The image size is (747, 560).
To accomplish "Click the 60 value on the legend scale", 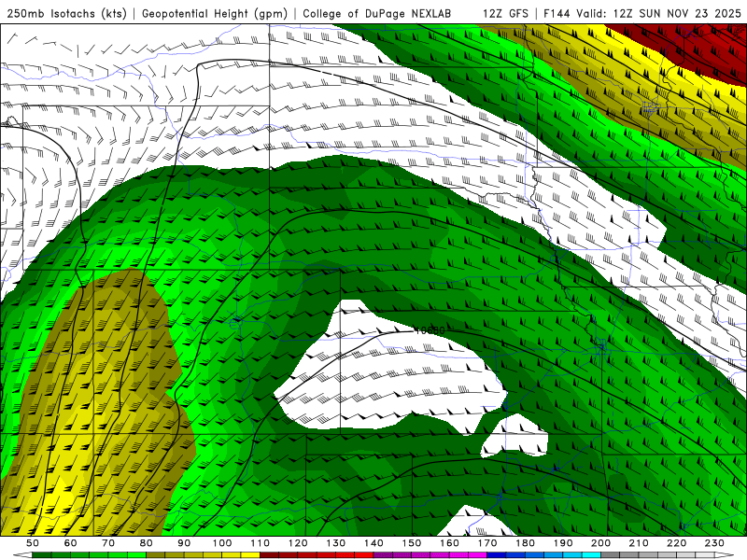I will click(71, 543).
